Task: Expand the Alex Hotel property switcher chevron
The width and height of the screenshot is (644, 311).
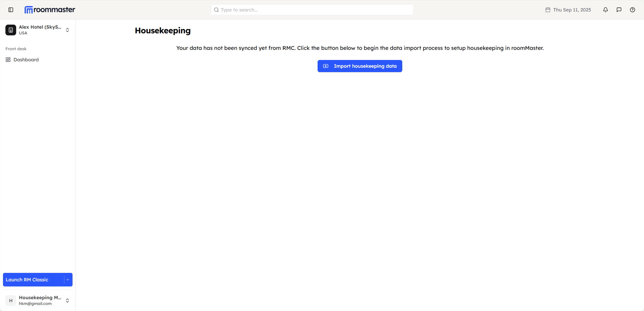Action: (x=67, y=30)
